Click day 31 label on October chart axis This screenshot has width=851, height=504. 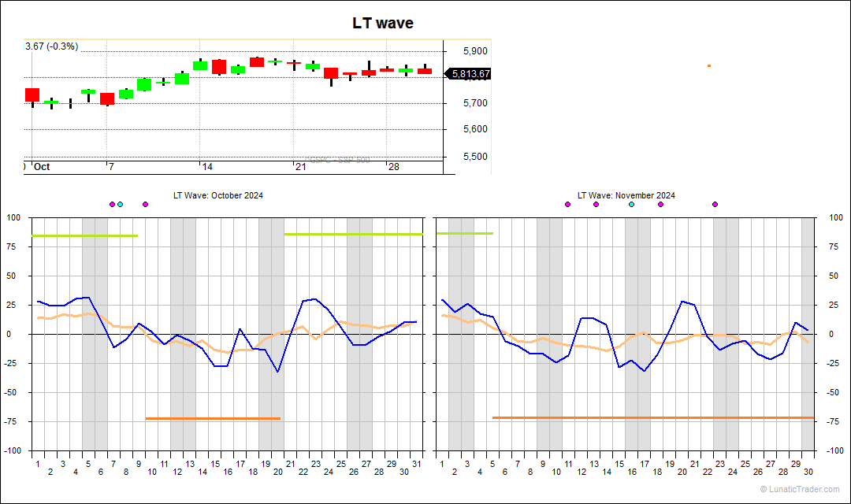point(416,464)
